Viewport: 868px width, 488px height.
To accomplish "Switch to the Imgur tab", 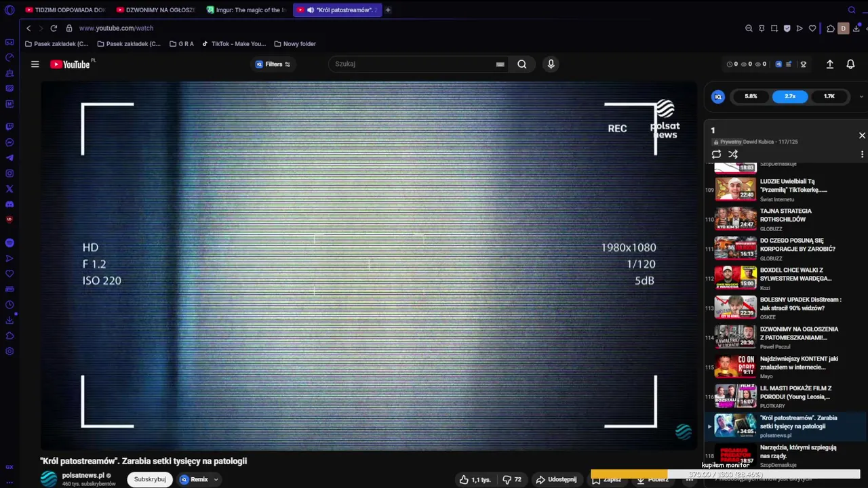I will point(246,10).
